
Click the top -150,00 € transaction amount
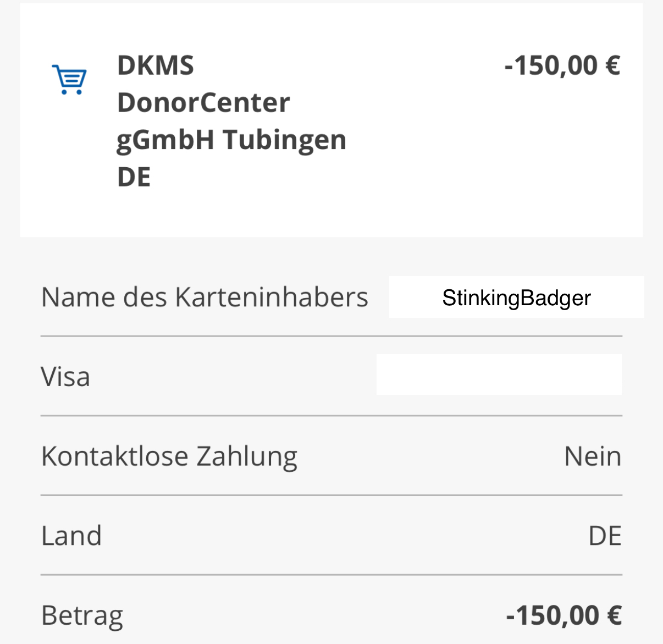point(562,65)
